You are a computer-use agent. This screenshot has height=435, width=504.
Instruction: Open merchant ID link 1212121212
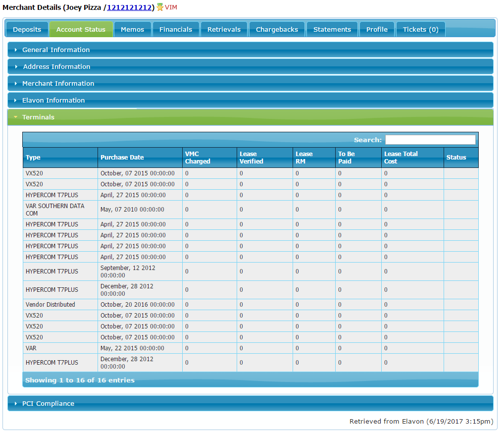point(129,7)
